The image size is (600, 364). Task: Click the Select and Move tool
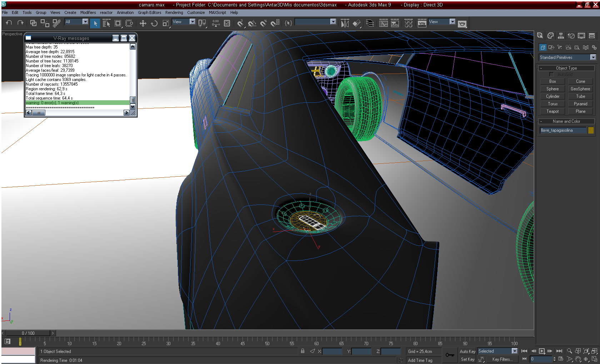click(143, 24)
